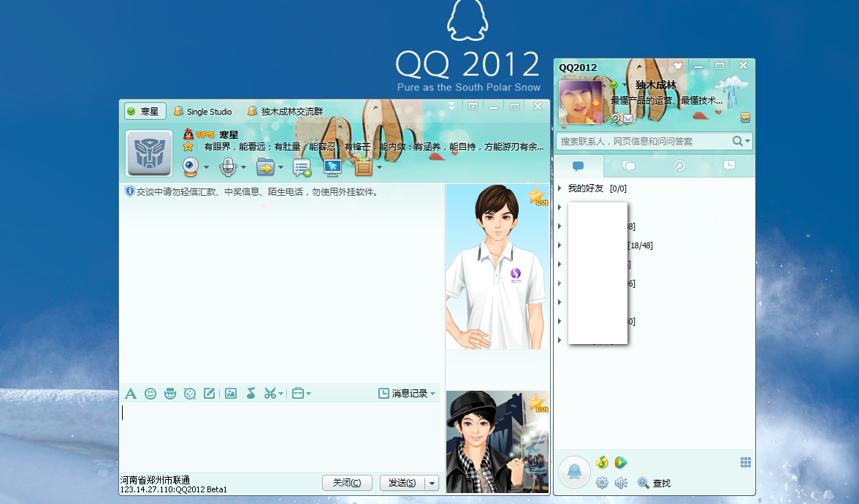The width and height of the screenshot is (859, 504).
Task: Expand the file transfer dropdown arrow
Action: [x=281, y=168]
